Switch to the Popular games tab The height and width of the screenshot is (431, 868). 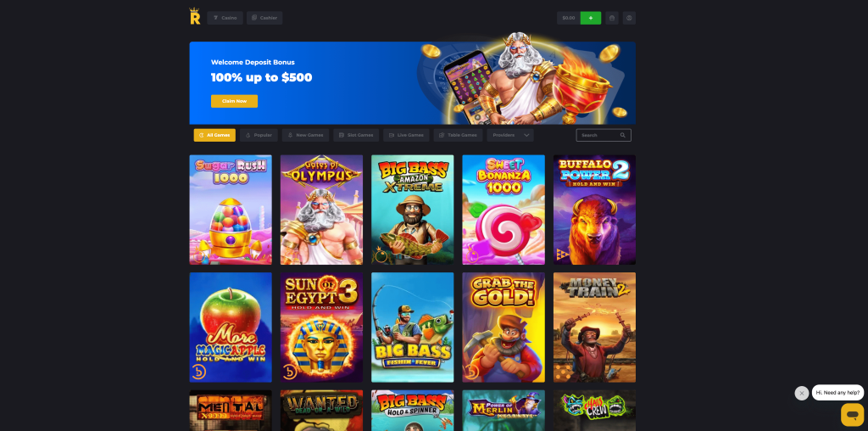(259, 135)
